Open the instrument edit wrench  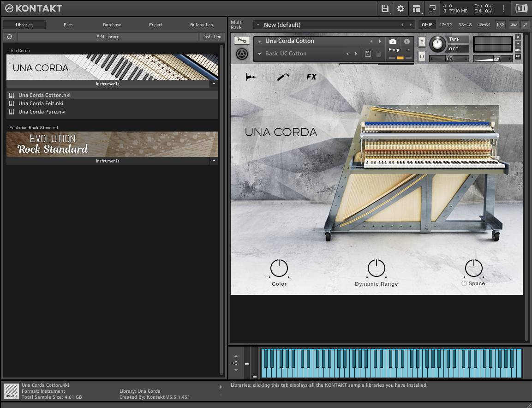click(242, 41)
